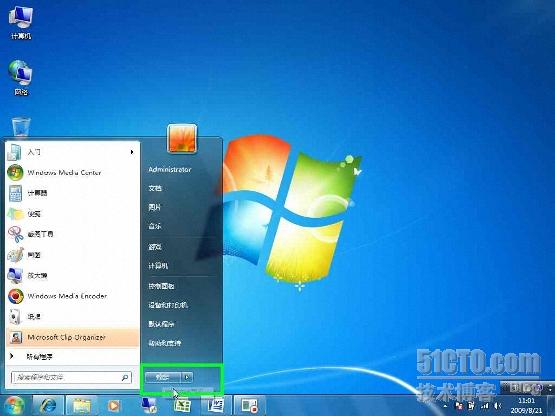
Task: Open the Action Center flag icon
Action: pyautogui.click(x=458, y=406)
